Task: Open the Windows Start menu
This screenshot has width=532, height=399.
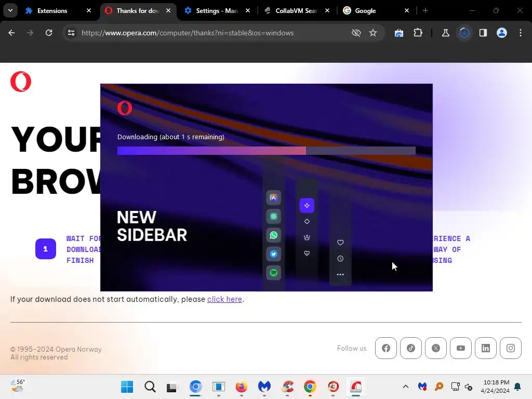Action: 127,387
